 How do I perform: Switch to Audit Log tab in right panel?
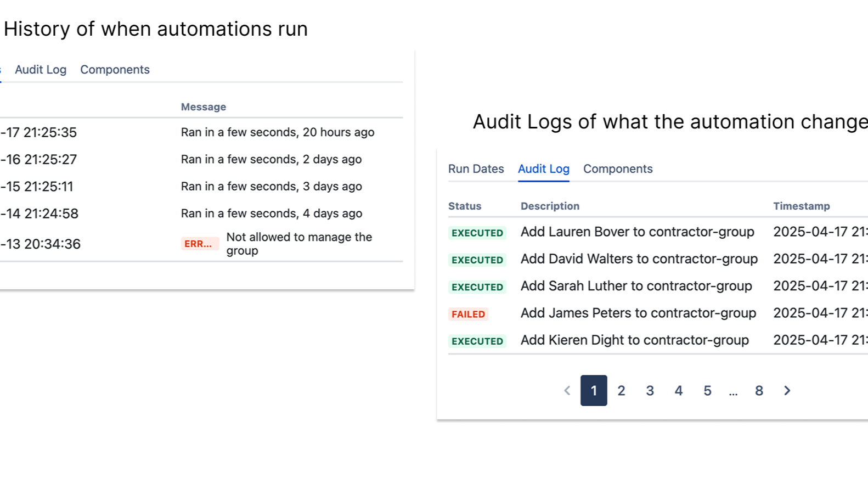543,169
